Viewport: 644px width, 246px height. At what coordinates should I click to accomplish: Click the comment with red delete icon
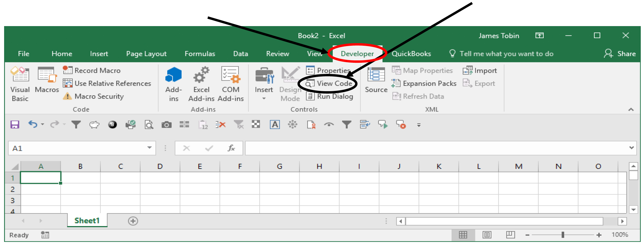[401, 125]
